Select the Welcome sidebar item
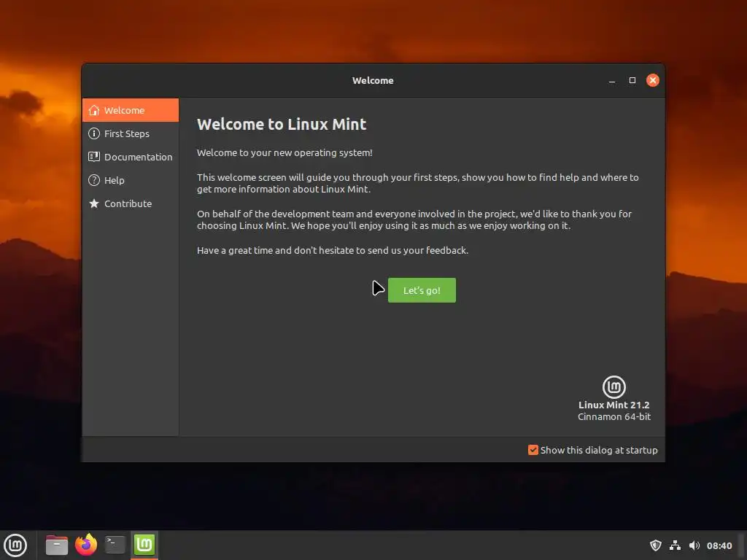The image size is (747, 560). click(131, 110)
